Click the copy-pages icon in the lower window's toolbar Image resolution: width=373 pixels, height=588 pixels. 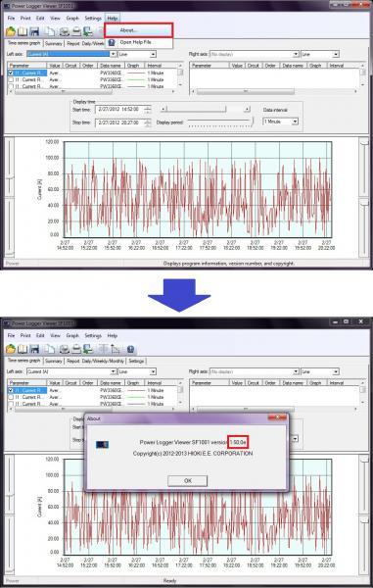[x=50, y=349]
